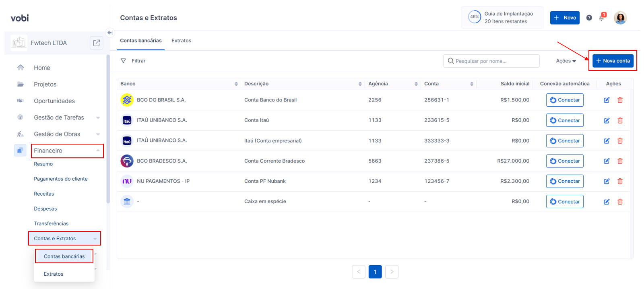Click the Projetos folder icon
The height and width of the screenshot is (289, 644).
(x=21, y=84)
